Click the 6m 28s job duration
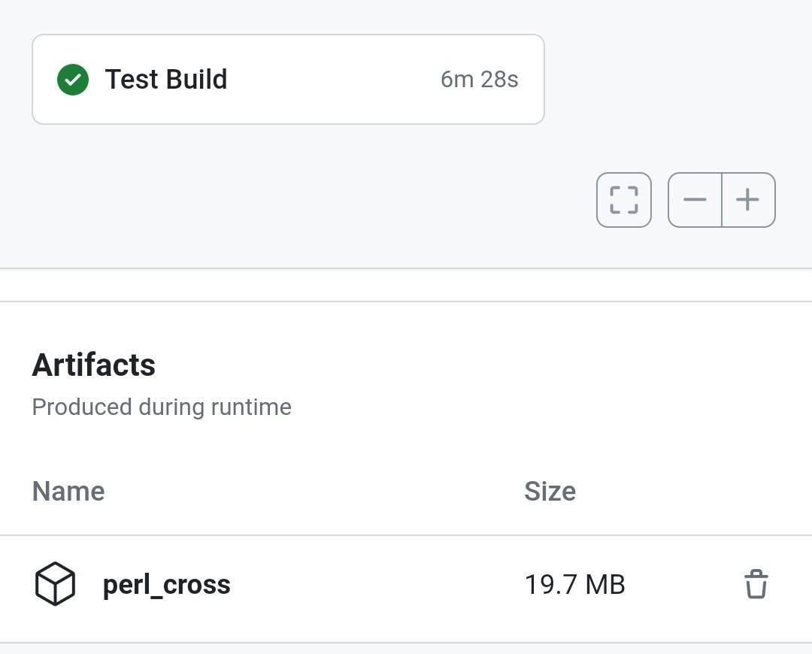This screenshot has height=654, width=812. pyautogui.click(x=479, y=79)
